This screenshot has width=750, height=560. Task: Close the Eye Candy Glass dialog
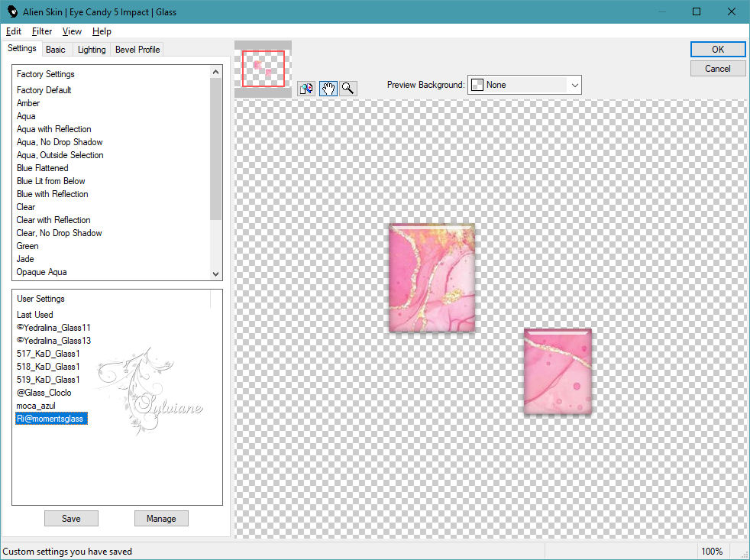coord(732,11)
